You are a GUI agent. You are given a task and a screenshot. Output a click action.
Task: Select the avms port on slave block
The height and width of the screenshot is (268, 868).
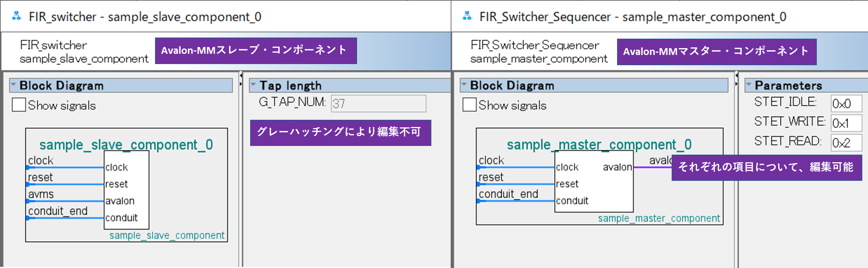41,194
